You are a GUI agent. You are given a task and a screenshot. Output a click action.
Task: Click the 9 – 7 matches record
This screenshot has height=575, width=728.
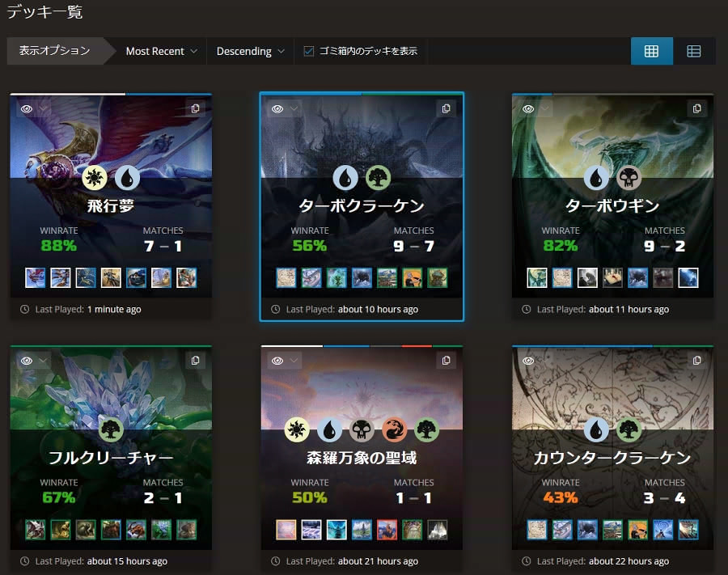click(413, 246)
